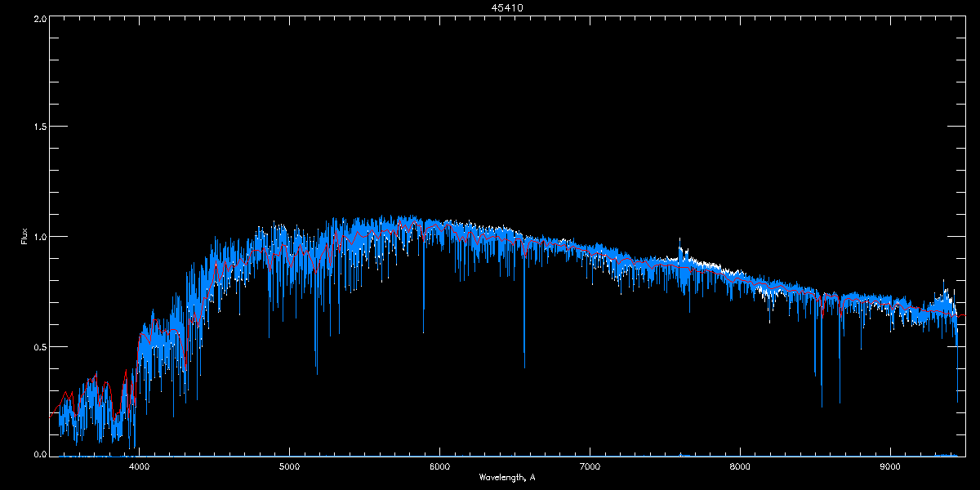This screenshot has width=980, height=490.
Task: Click the x-axis tick label '5000'
Action: pos(290,467)
